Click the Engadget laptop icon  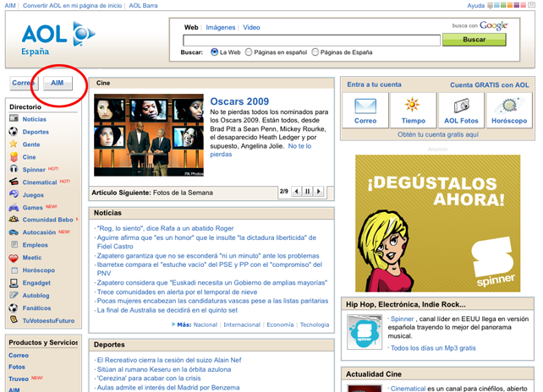pyautogui.click(x=14, y=283)
